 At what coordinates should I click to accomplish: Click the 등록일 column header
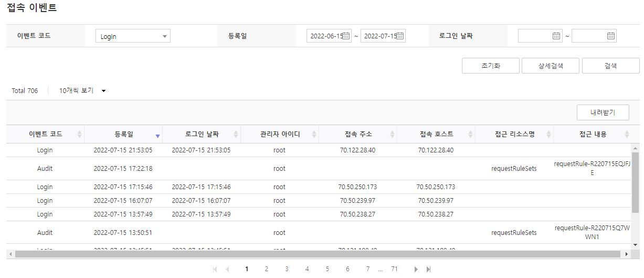coord(123,134)
